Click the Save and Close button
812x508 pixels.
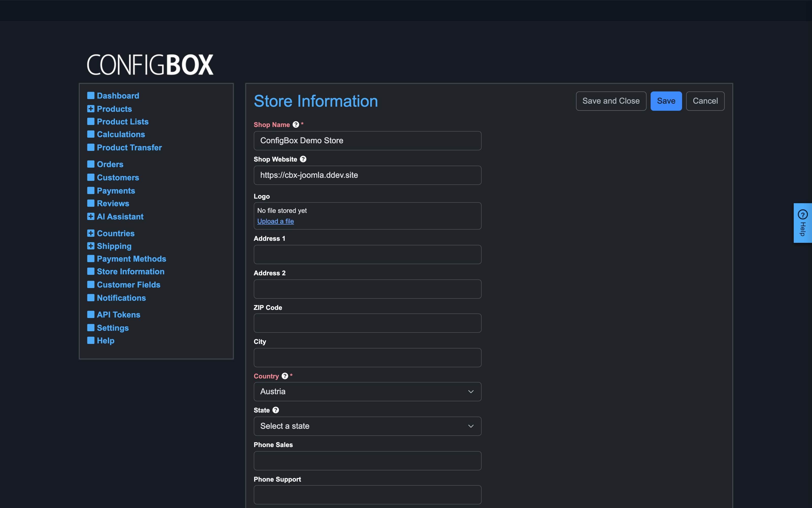tap(611, 101)
